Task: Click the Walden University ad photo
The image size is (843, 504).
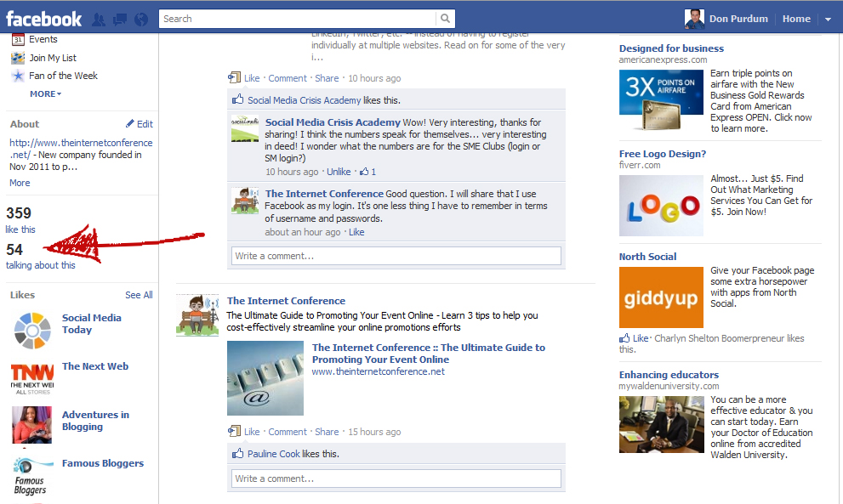Action: [x=661, y=424]
